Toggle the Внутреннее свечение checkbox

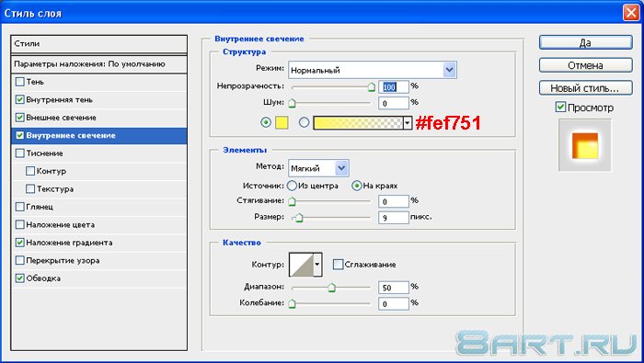pyautogui.click(x=19, y=135)
